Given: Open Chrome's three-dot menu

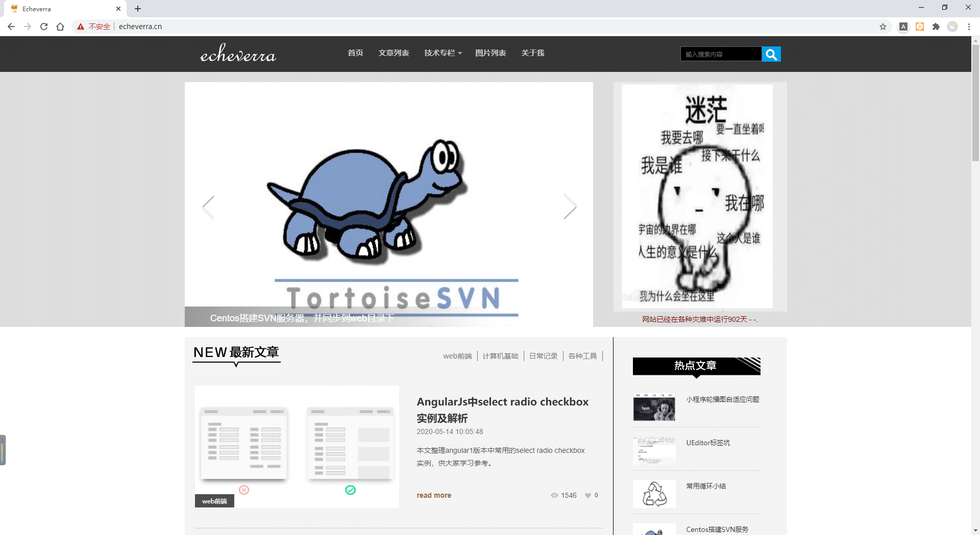Looking at the screenshot, I should (x=969, y=27).
